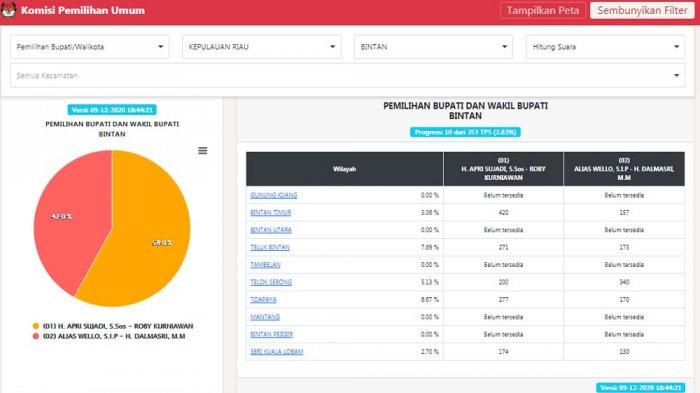The height and width of the screenshot is (393, 700).
Task: Open the BINTAN regency dropdown
Action: click(x=433, y=47)
